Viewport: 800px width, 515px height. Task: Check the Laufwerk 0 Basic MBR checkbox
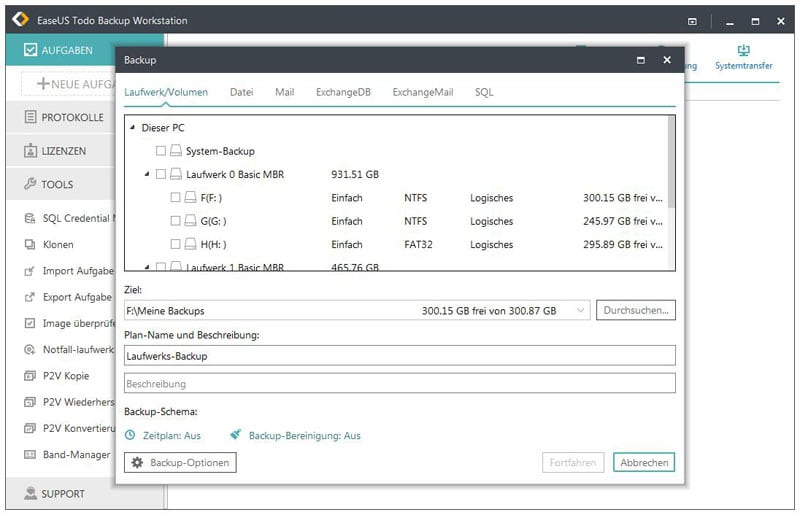pos(161,174)
